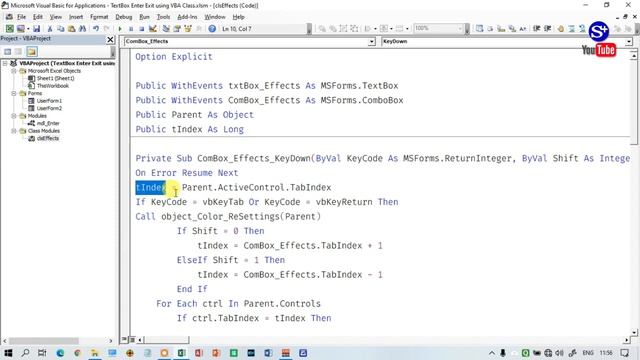The width and height of the screenshot is (640, 360).
Task: Click the code window vertical scrollbar up arrow
Action: click(633, 55)
